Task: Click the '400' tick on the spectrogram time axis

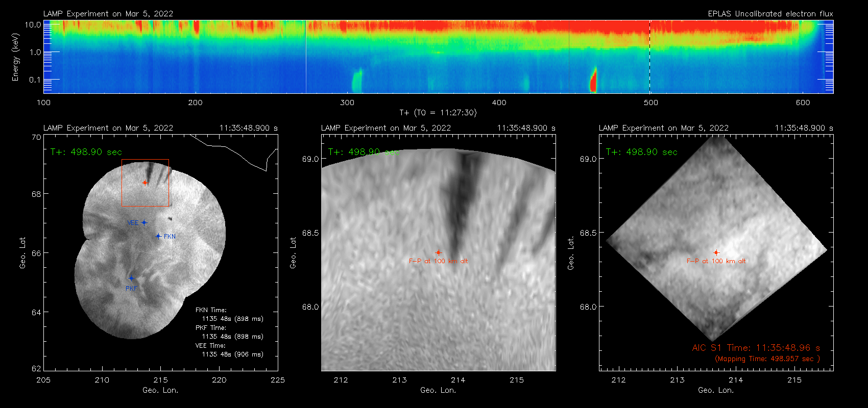Action: click(x=499, y=103)
